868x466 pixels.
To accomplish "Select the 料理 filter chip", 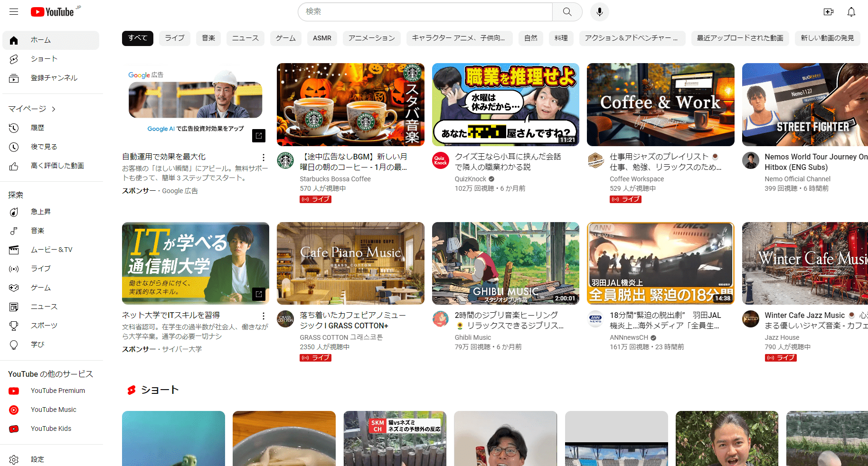I will 561,38.
